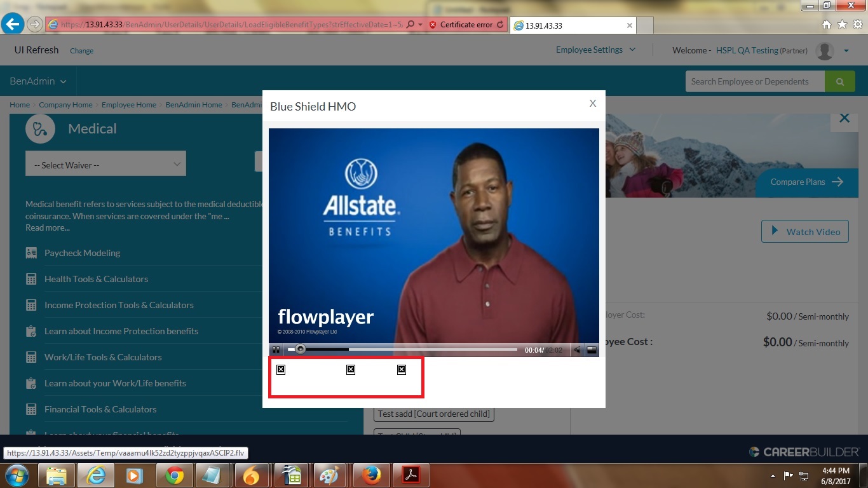
Task: Open Adobe Reader from taskbar
Action: 411,475
